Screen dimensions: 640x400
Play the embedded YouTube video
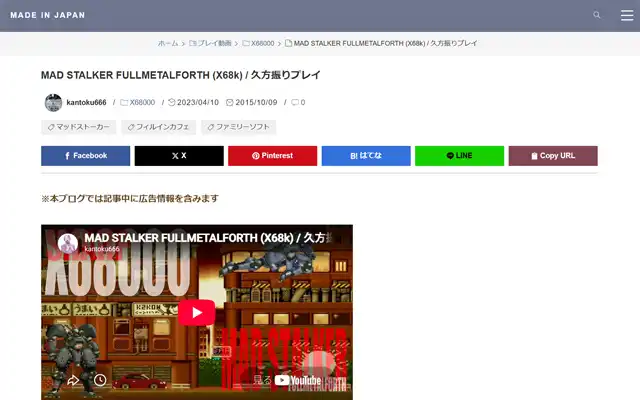pyautogui.click(x=197, y=313)
